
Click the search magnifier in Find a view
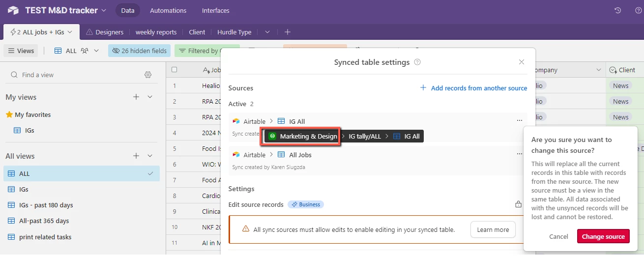[14, 75]
